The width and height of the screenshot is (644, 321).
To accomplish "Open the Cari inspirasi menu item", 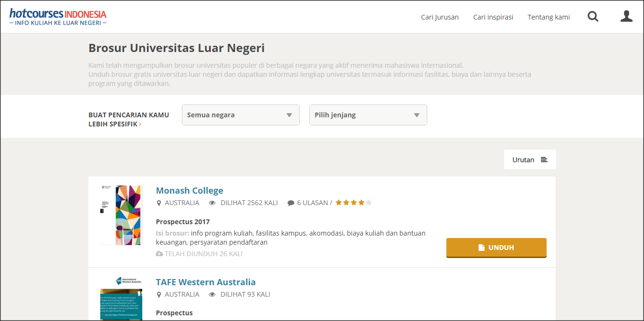I will click(x=493, y=17).
